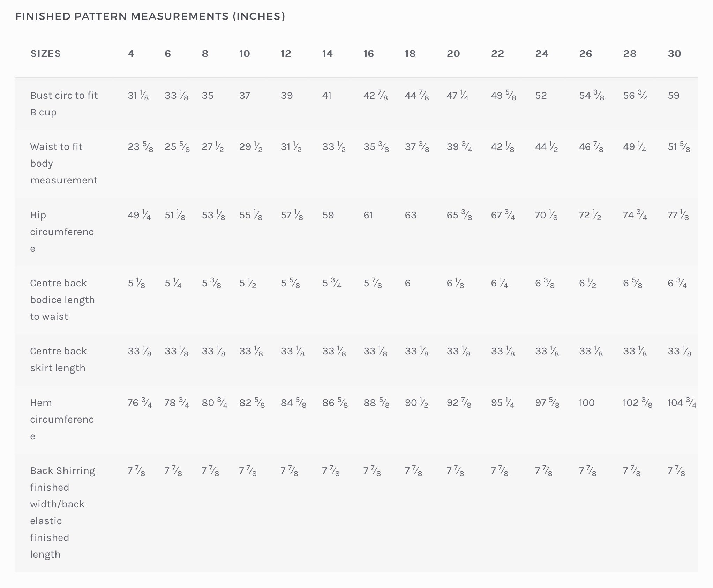The height and width of the screenshot is (588, 713).
Task: Click the hem circumference value 100
Action: tap(586, 403)
